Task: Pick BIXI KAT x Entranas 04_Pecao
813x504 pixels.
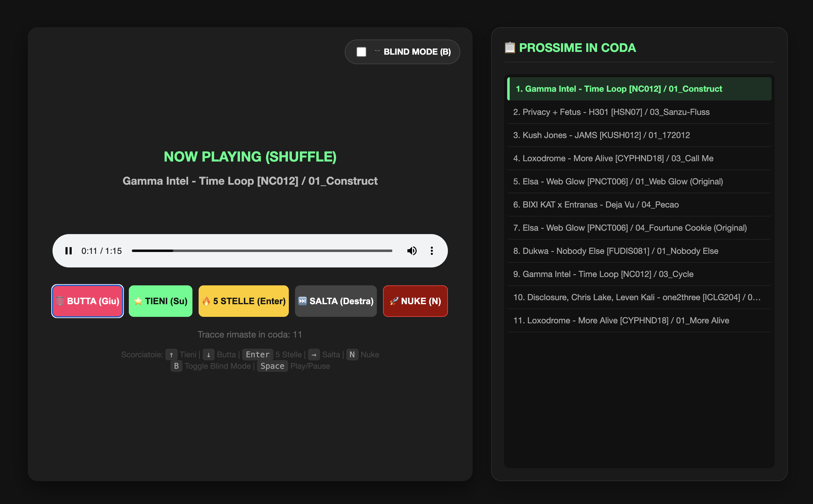Action: (x=639, y=205)
